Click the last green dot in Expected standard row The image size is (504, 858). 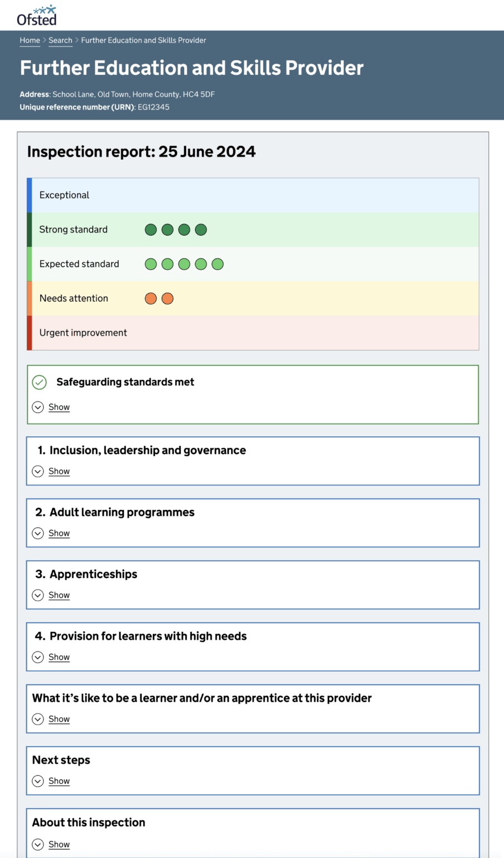point(218,264)
